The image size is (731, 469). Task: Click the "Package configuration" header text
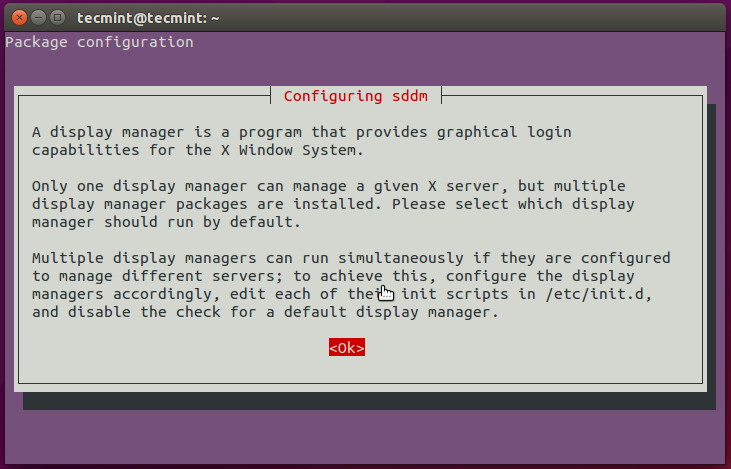point(99,42)
